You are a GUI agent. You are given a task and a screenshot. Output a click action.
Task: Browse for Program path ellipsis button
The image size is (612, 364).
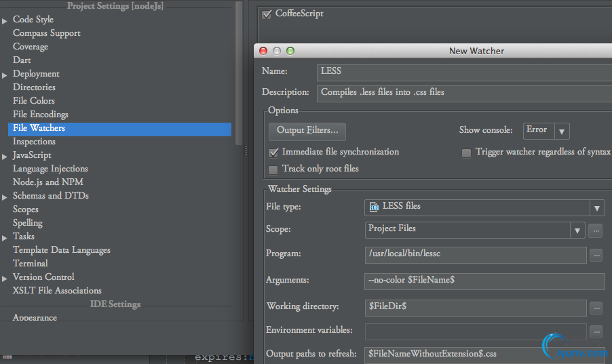coord(596,256)
